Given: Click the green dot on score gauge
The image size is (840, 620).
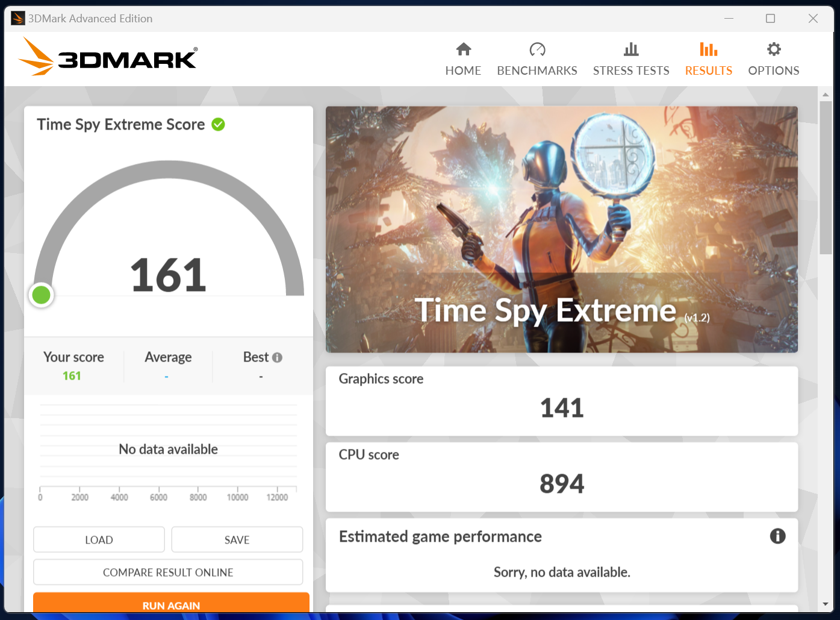Looking at the screenshot, I should [42, 295].
